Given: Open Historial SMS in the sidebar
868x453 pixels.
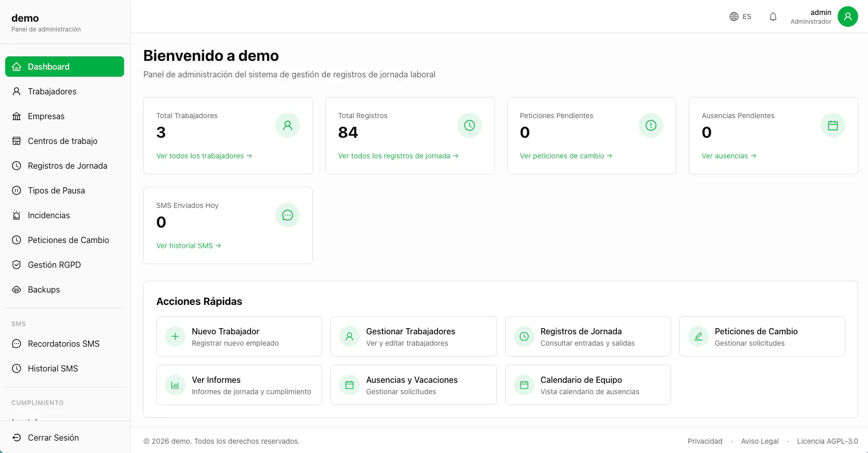Looking at the screenshot, I should coord(64,368).
